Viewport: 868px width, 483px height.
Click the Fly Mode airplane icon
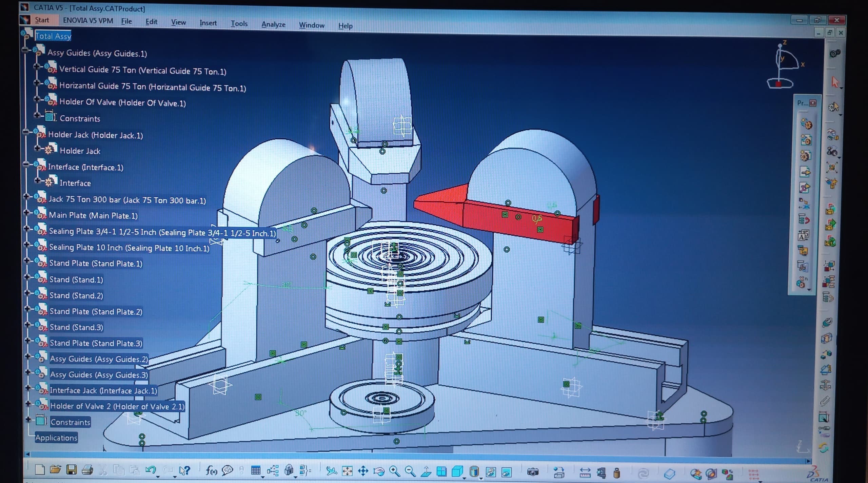pyautogui.click(x=331, y=471)
